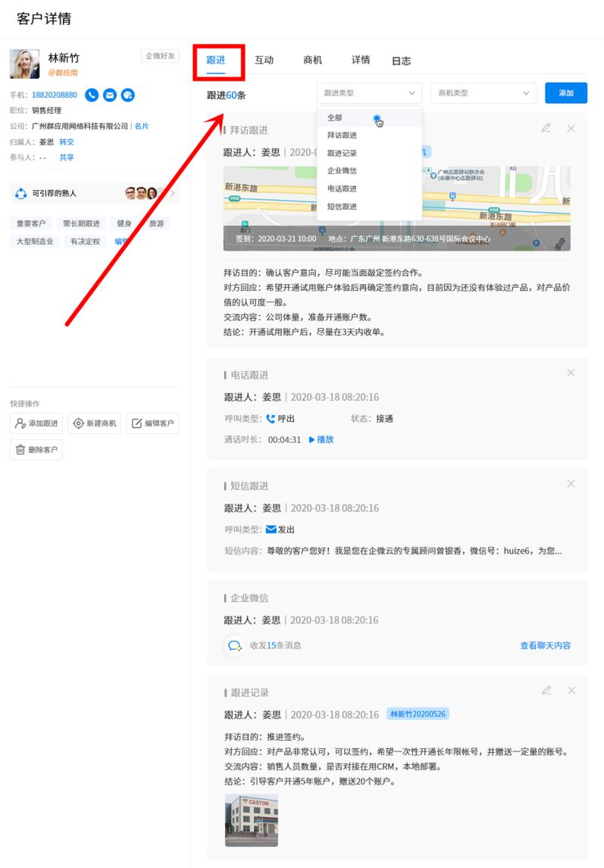Close the 短信跟进 card
Image resolution: width=604 pixels, height=868 pixels.
tap(571, 484)
